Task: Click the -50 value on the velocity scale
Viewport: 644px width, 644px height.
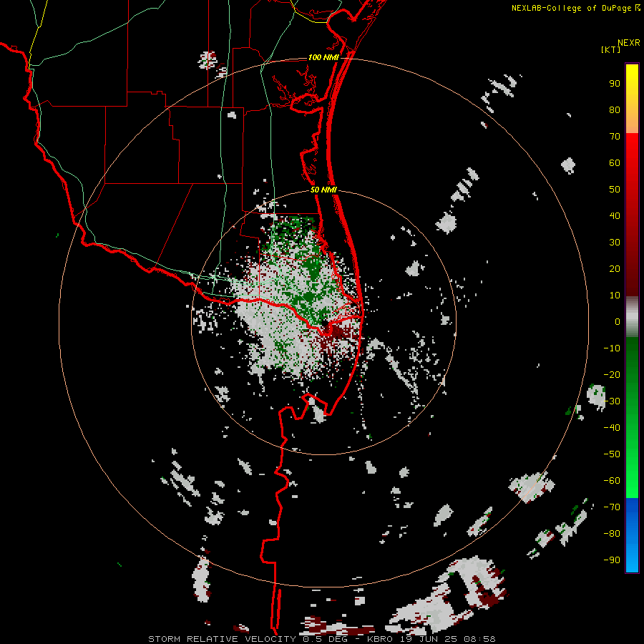Action: tap(612, 454)
